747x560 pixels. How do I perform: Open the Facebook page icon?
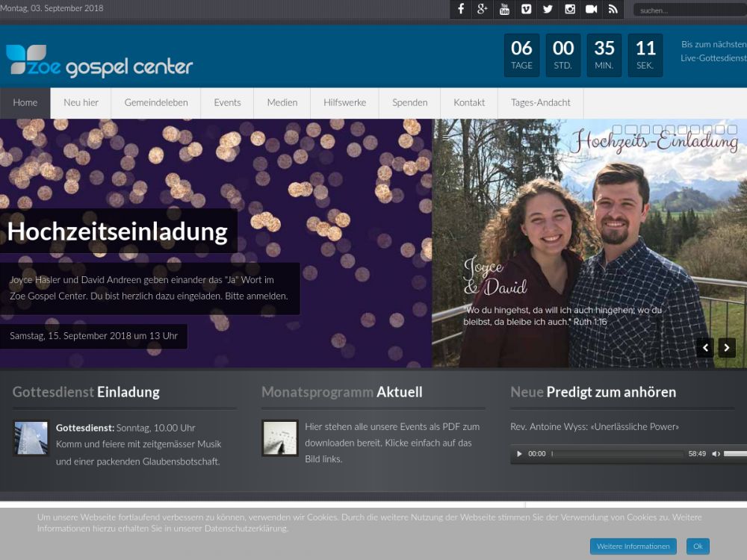(461, 9)
